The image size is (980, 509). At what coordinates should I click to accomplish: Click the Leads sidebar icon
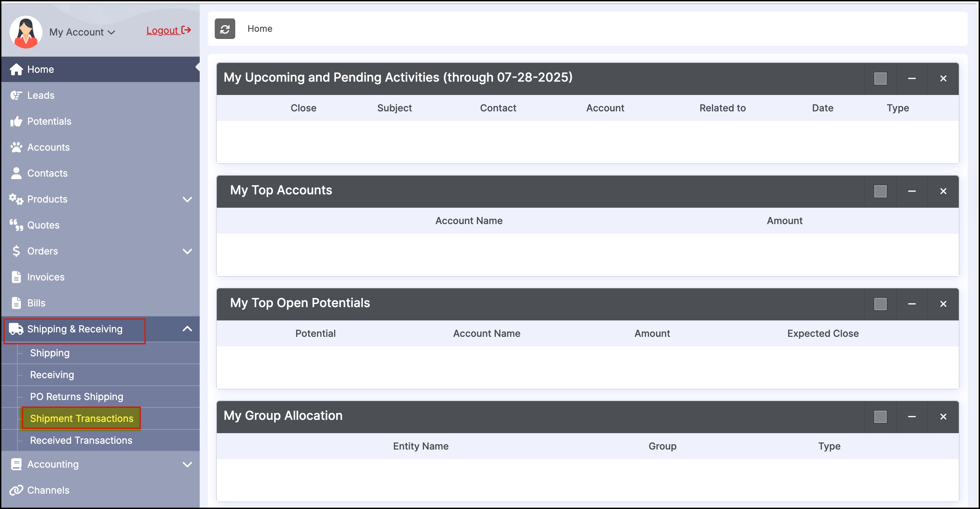click(x=16, y=95)
